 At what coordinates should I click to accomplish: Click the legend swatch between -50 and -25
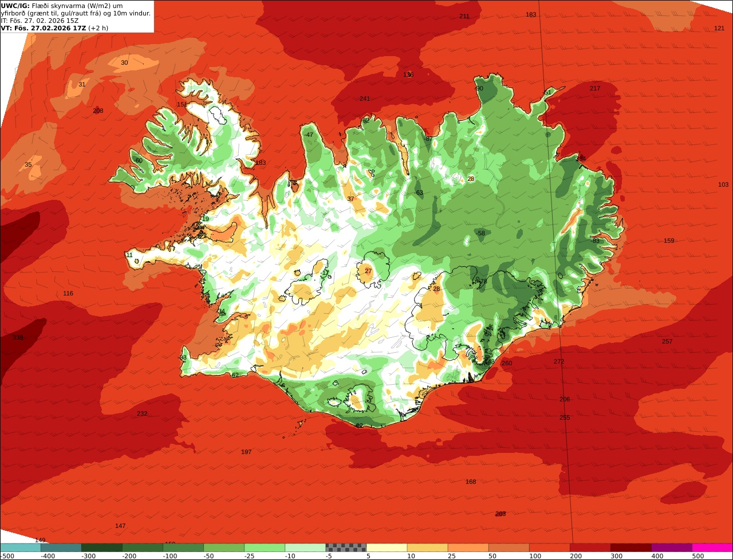click(x=224, y=547)
